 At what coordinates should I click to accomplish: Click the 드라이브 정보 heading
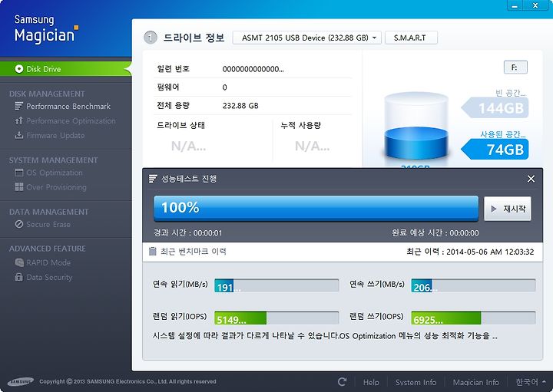(x=194, y=38)
